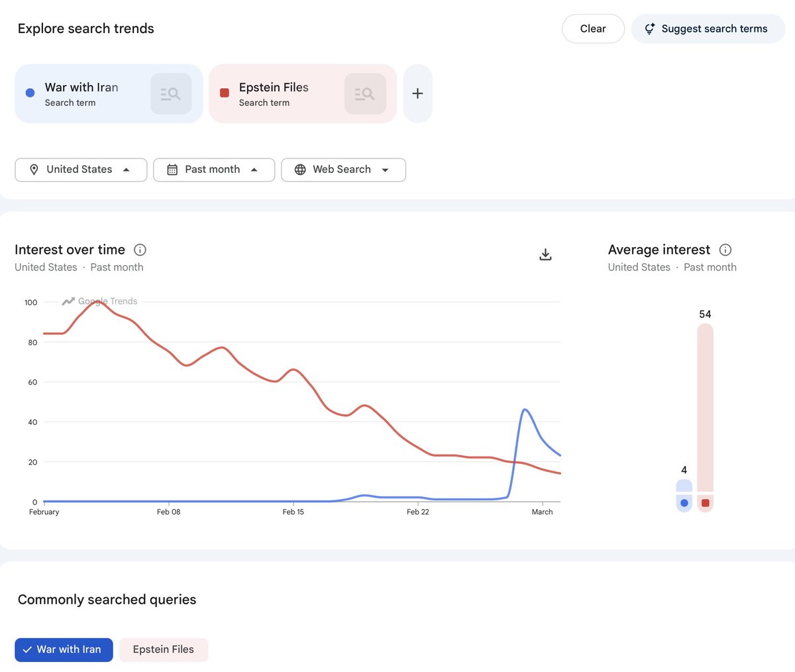Click the 60 y-axis label
The image size is (795, 672).
point(32,382)
